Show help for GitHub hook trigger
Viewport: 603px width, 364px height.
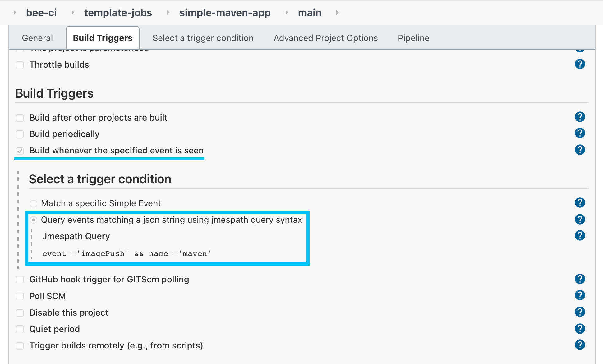click(580, 279)
